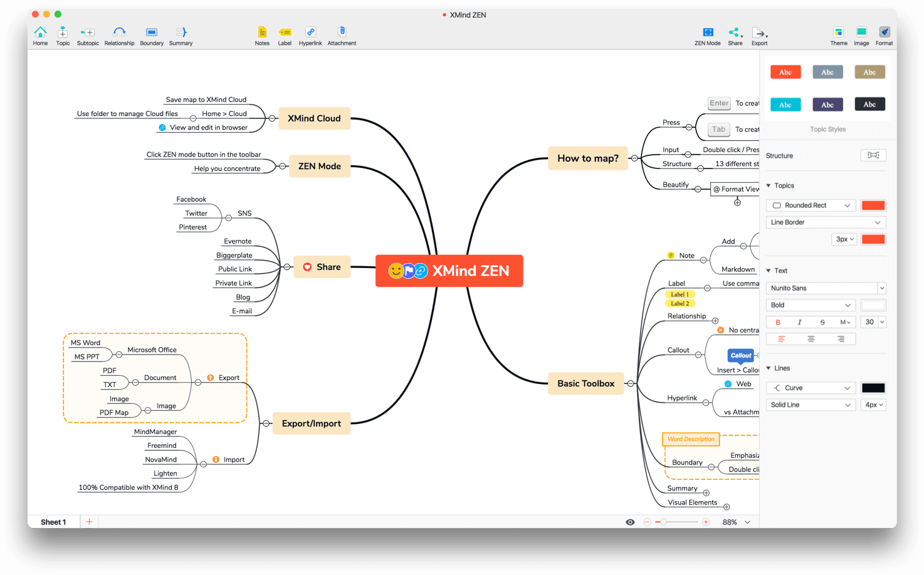
Task: Select the Boundary tool in toolbar
Action: tap(152, 33)
